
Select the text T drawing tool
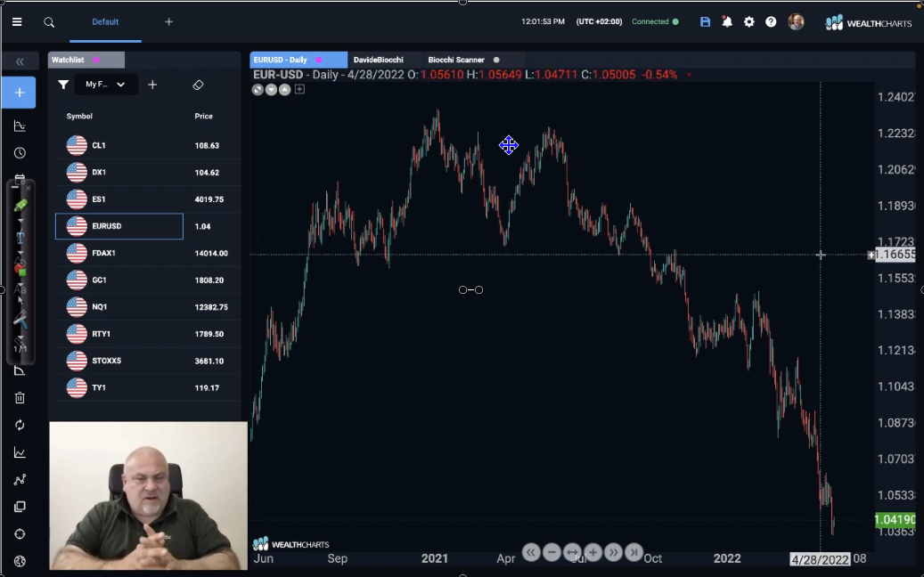click(20, 237)
